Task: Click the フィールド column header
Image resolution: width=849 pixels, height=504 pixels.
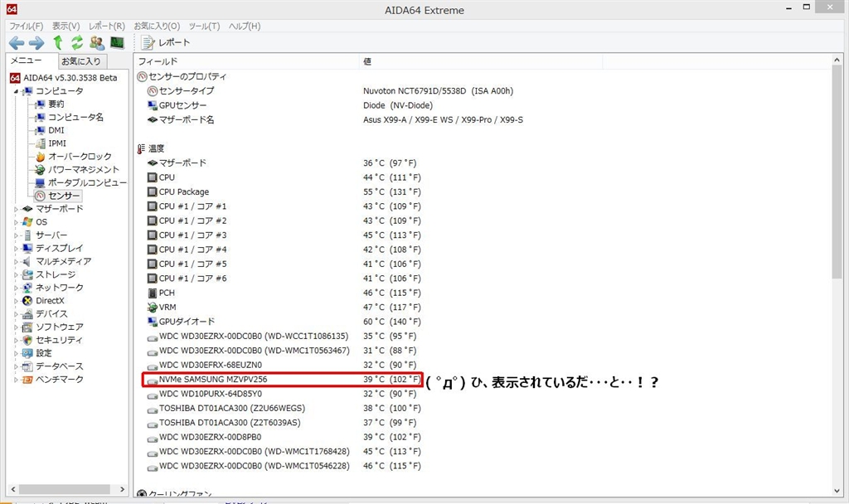Action: pos(247,61)
